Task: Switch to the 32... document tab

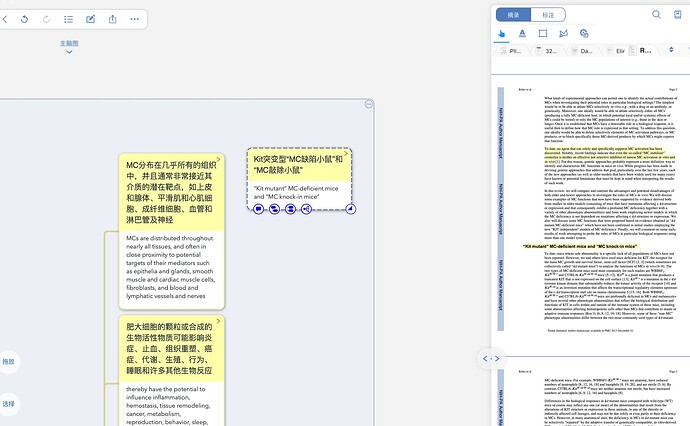Action: point(547,51)
